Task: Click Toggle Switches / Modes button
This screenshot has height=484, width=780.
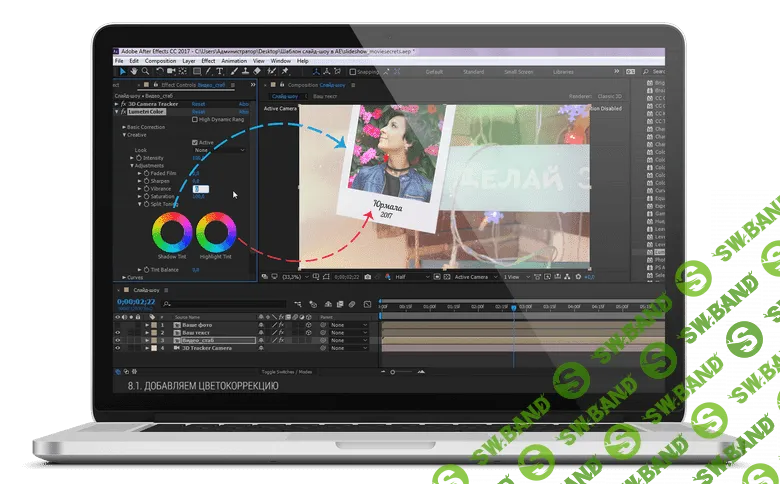Action: tap(286, 372)
